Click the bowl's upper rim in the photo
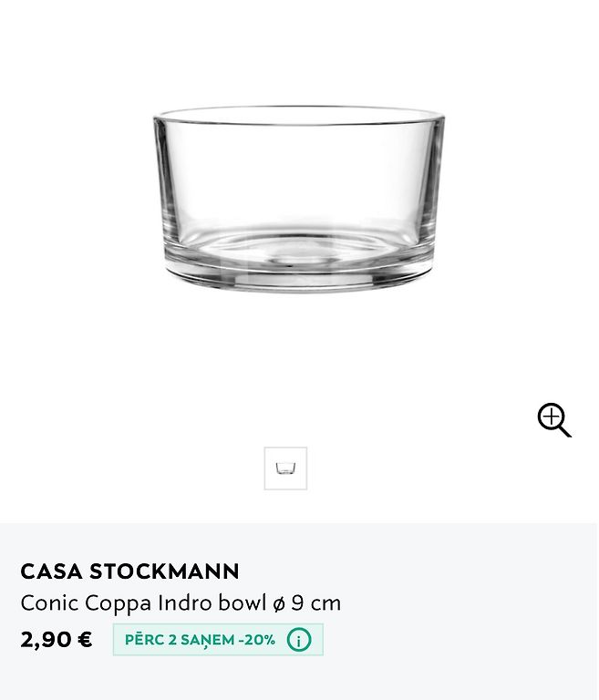 tap(299, 115)
